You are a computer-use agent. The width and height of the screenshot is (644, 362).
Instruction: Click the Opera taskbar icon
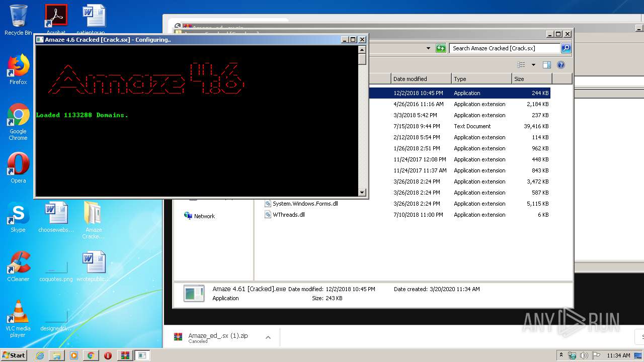click(108, 355)
